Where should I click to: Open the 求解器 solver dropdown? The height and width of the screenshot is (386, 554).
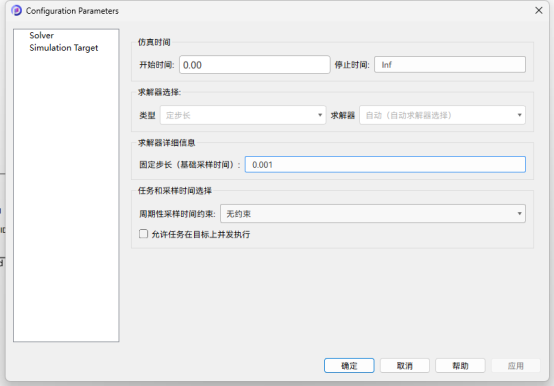442,115
